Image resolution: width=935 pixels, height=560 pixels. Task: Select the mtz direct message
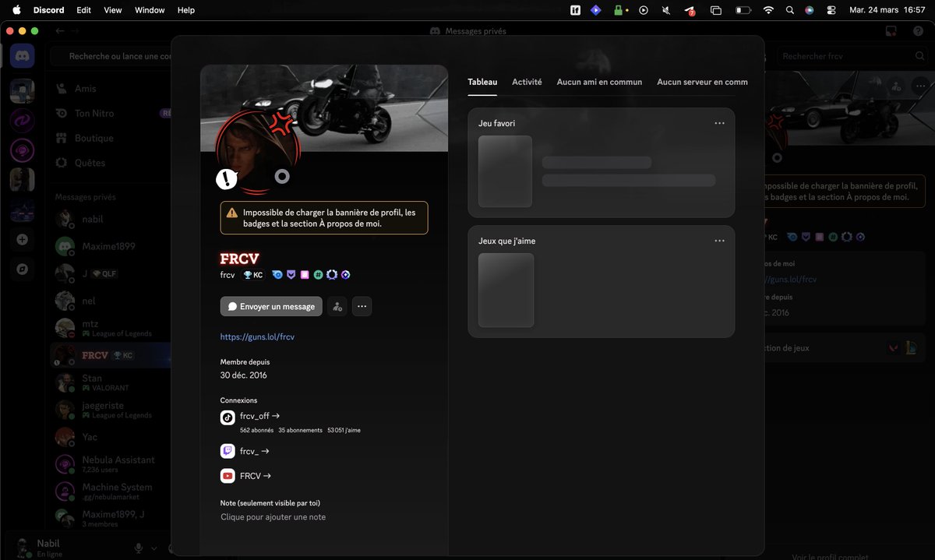click(109, 328)
